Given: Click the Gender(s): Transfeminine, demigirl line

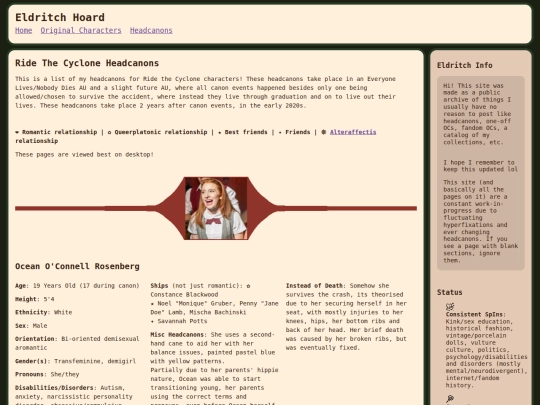Looking at the screenshot, I should pyautogui.click(x=75, y=361).
